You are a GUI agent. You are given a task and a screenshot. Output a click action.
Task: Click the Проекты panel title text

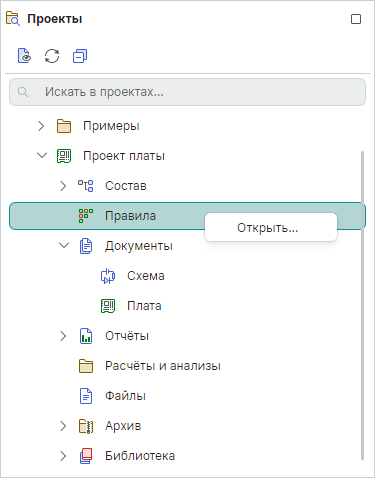(55, 19)
